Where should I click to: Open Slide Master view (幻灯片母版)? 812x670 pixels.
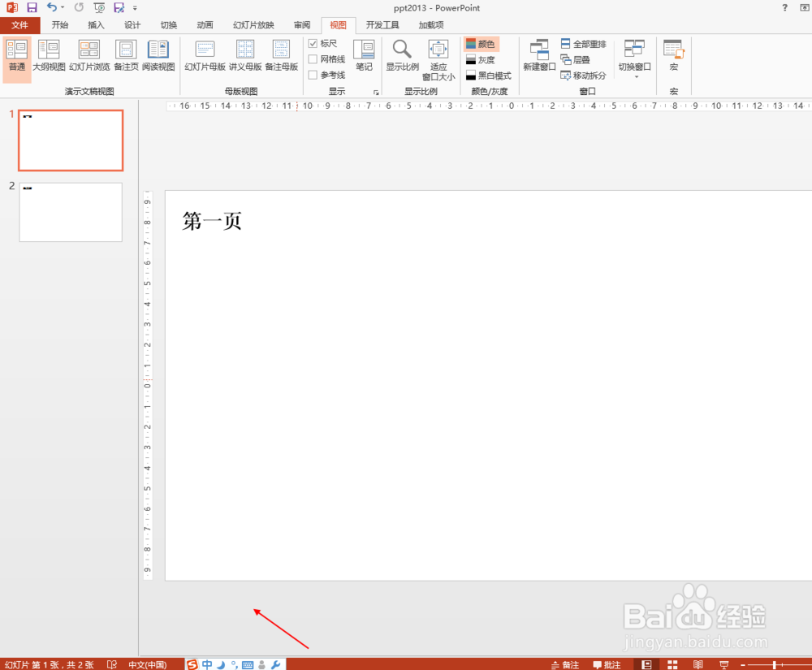coord(204,57)
